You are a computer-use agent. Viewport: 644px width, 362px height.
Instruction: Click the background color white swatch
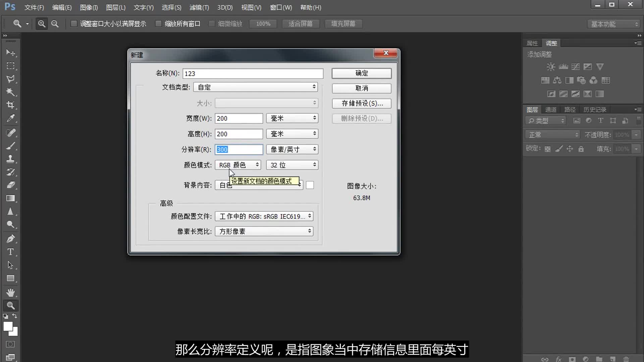pos(310,185)
